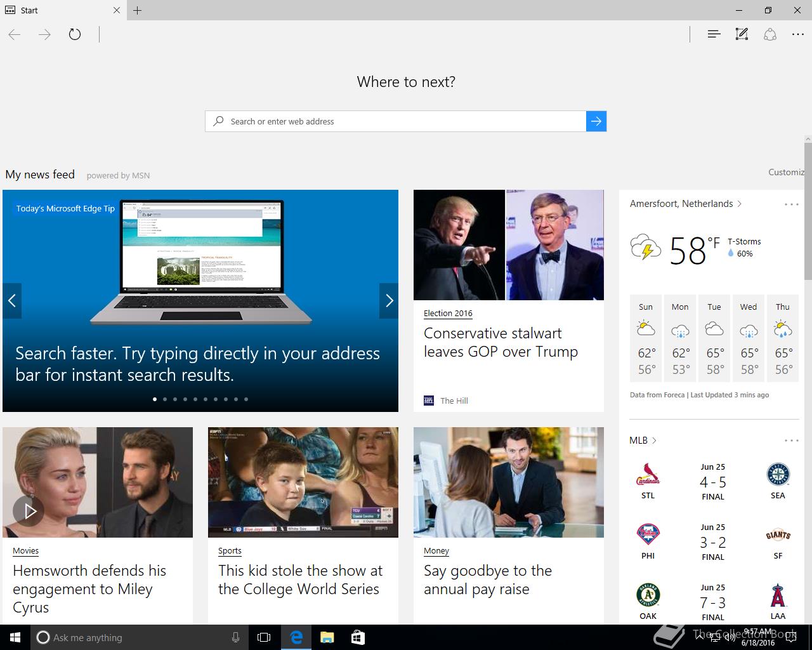This screenshot has width=812, height=650.
Task: Open the SEA Mariners team logo
Action: pyautogui.click(x=778, y=474)
